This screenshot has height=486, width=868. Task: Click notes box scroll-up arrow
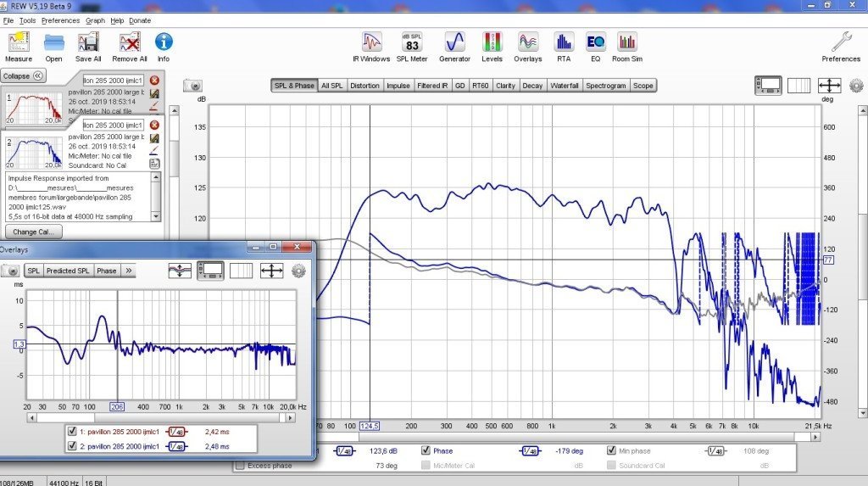pyautogui.click(x=156, y=177)
